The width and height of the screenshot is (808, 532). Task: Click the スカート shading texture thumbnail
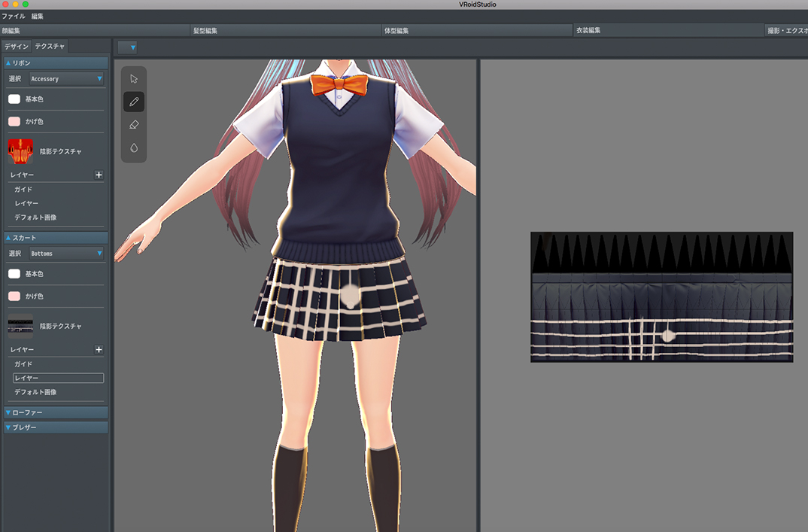(20, 326)
